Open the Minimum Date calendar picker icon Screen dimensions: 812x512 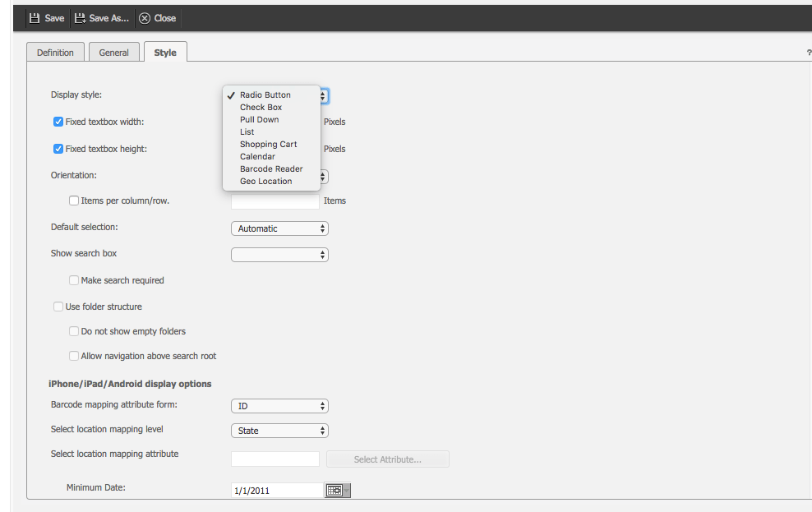[x=334, y=491]
